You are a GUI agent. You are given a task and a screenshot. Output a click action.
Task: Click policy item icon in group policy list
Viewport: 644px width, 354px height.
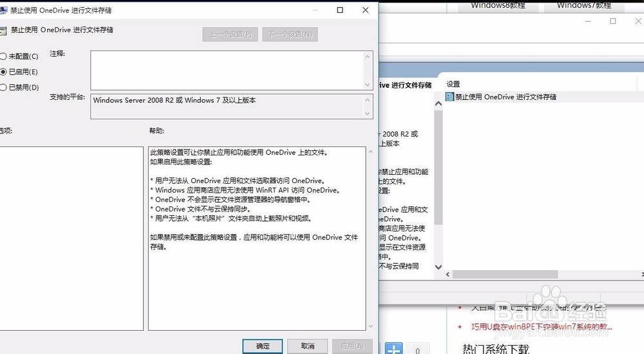pos(450,97)
